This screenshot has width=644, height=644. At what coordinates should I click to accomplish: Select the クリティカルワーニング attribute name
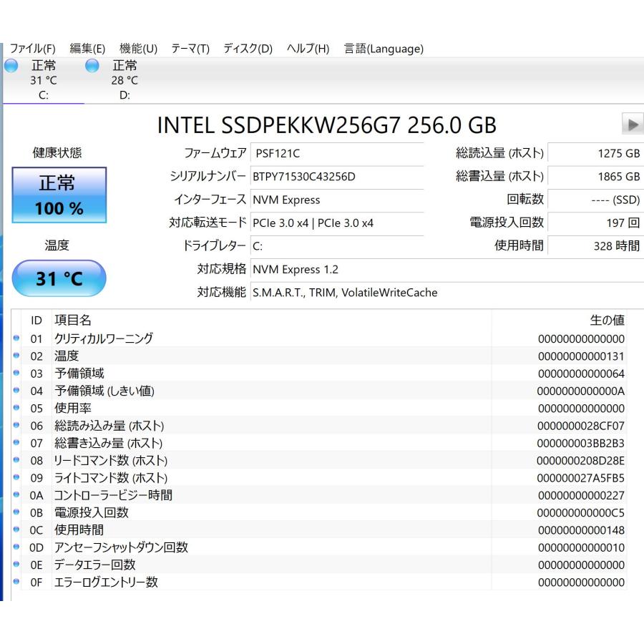pyautogui.click(x=104, y=338)
